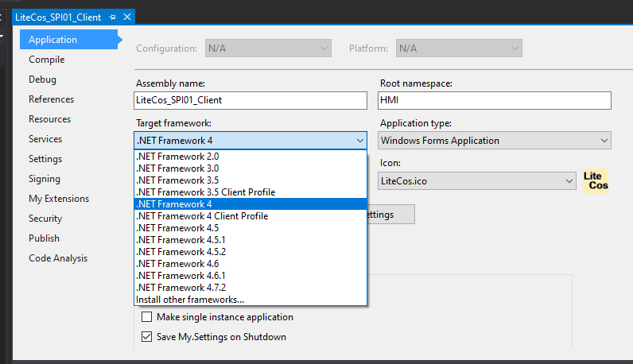This screenshot has height=364, width=633.
Task: Uncheck Save My.Settings on Shutdown
Action: click(x=147, y=336)
